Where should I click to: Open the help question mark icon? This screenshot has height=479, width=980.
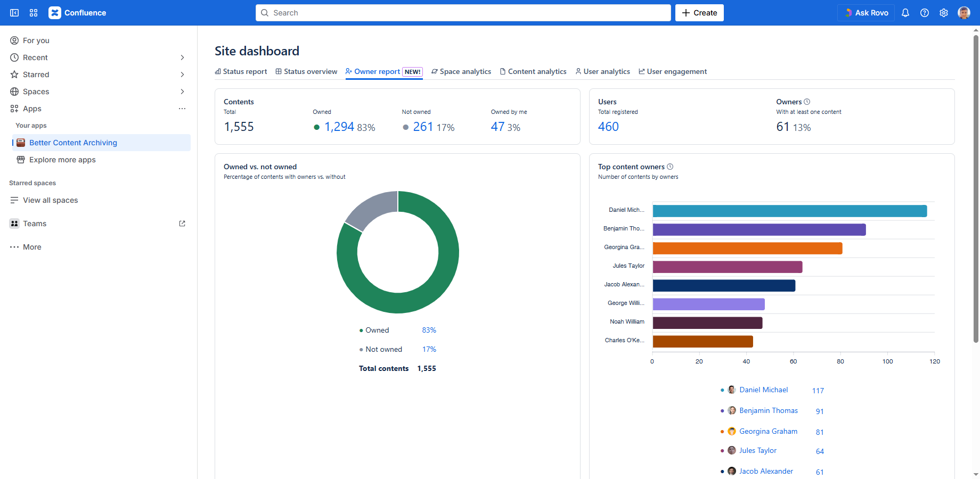(924, 13)
